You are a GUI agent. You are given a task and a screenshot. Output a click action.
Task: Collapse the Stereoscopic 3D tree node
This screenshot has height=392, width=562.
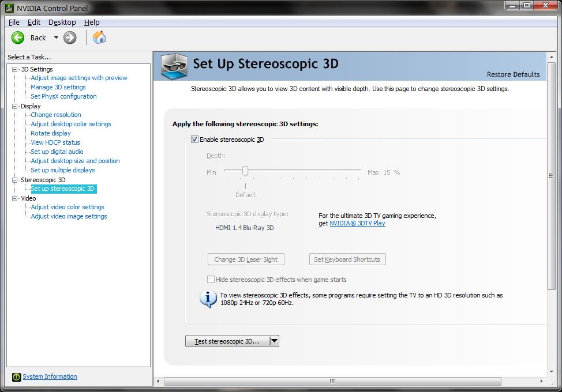14,180
